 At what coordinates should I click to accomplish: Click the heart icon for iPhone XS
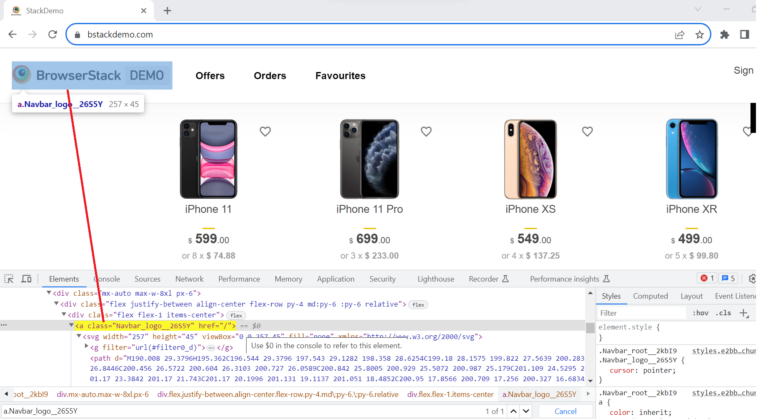click(588, 131)
